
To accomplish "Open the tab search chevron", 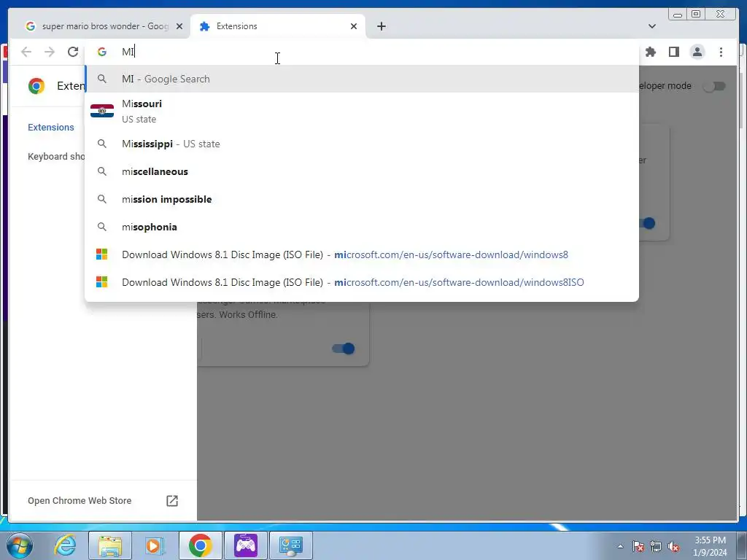I will click(651, 26).
